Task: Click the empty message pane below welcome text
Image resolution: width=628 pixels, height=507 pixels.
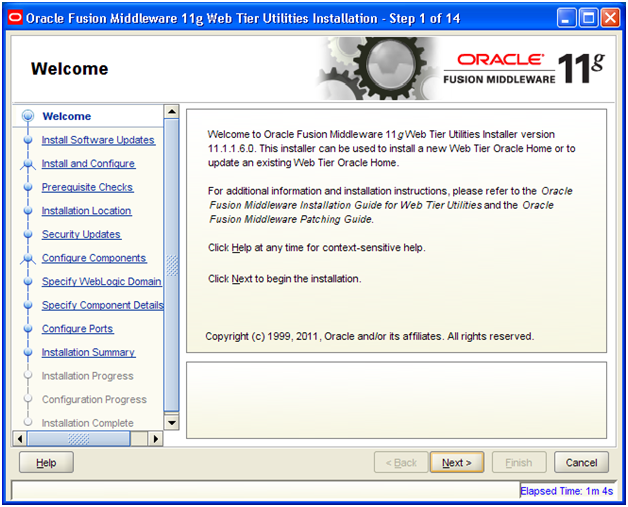Action: point(397,400)
